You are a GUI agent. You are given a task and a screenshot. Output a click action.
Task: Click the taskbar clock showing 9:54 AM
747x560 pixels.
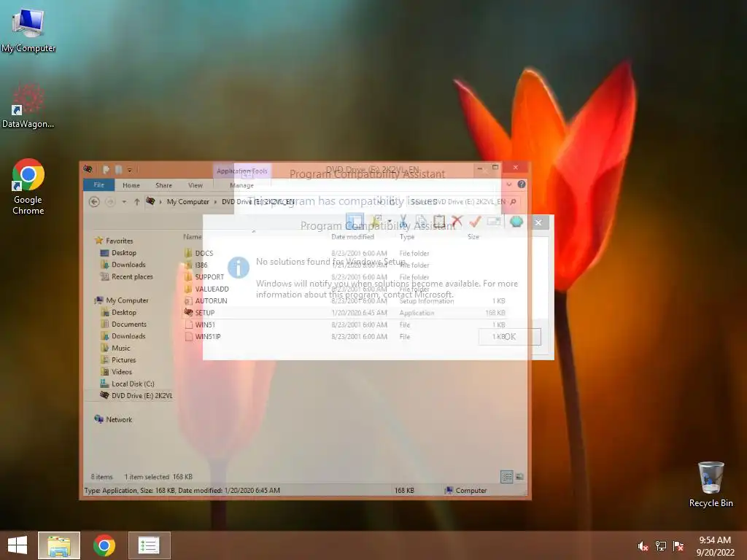click(x=715, y=546)
